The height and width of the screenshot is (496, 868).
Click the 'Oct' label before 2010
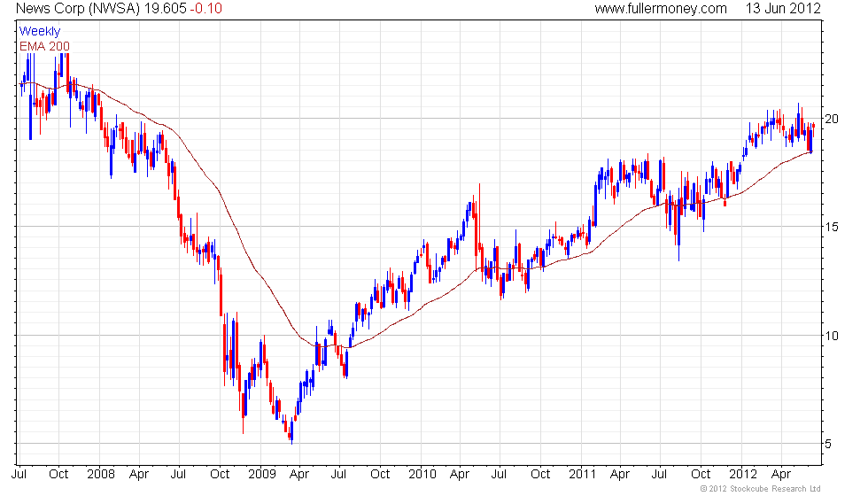pos(380,474)
